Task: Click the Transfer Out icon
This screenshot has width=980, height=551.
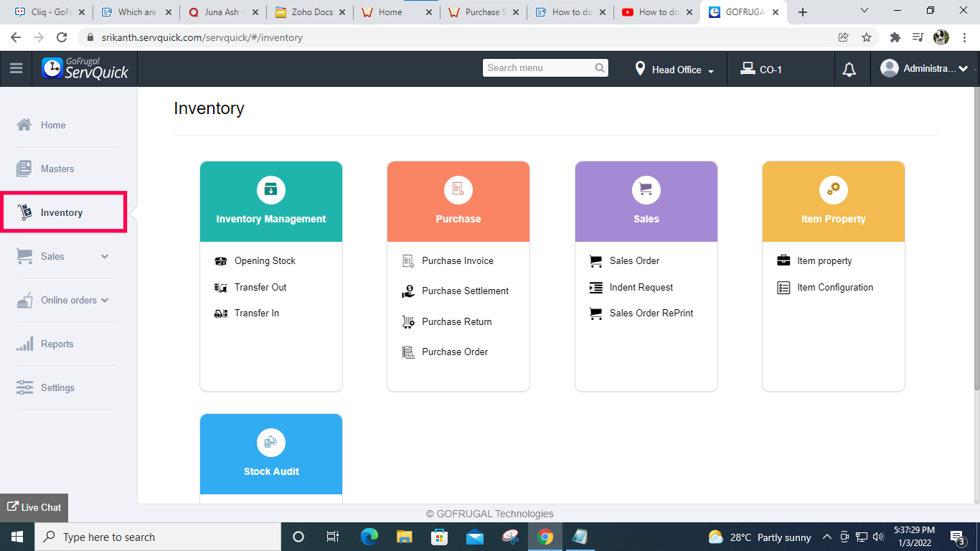Action: [221, 288]
